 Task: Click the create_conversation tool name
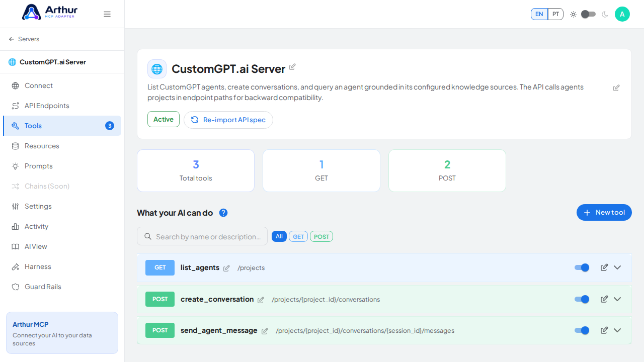217,299
